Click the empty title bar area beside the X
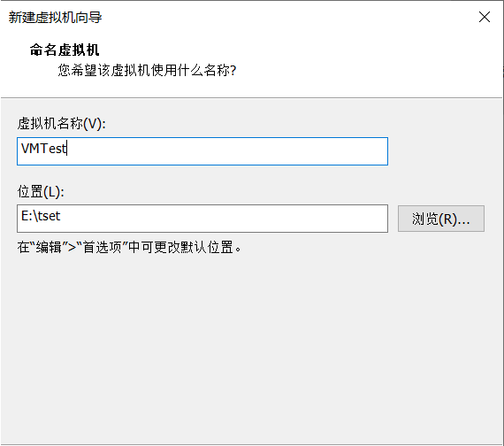 pos(289,18)
